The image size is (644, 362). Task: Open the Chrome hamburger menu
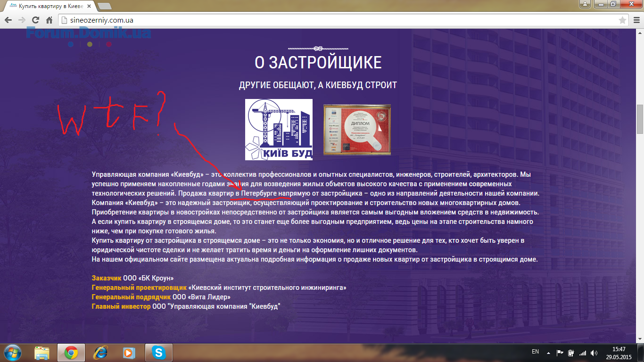[x=636, y=20]
